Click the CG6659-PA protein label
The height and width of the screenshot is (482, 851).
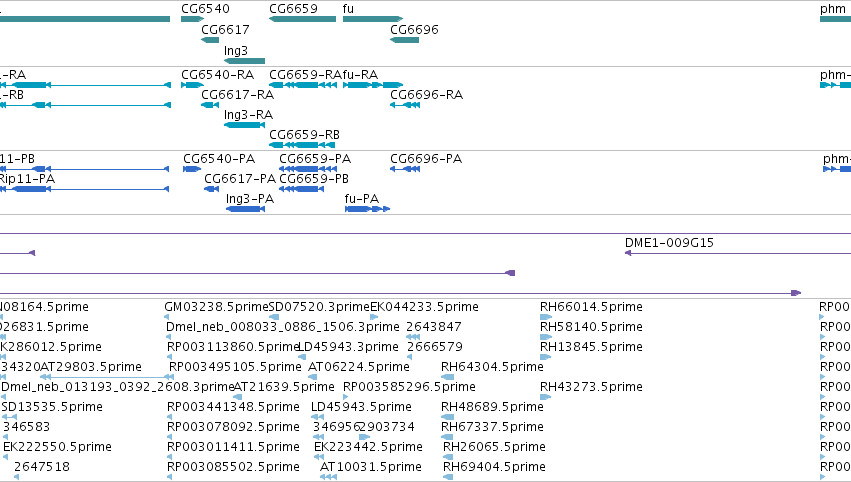(315, 158)
